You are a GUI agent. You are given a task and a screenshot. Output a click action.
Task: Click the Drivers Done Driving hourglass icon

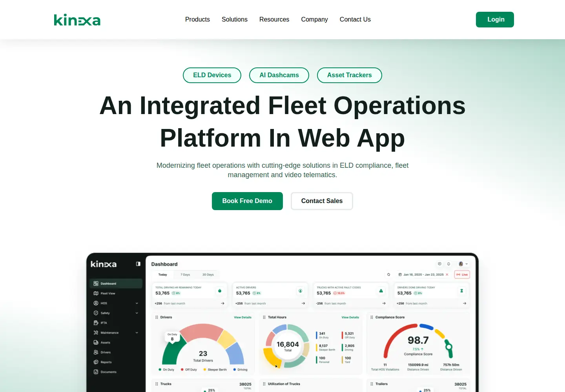pyautogui.click(x=461, y=290)
